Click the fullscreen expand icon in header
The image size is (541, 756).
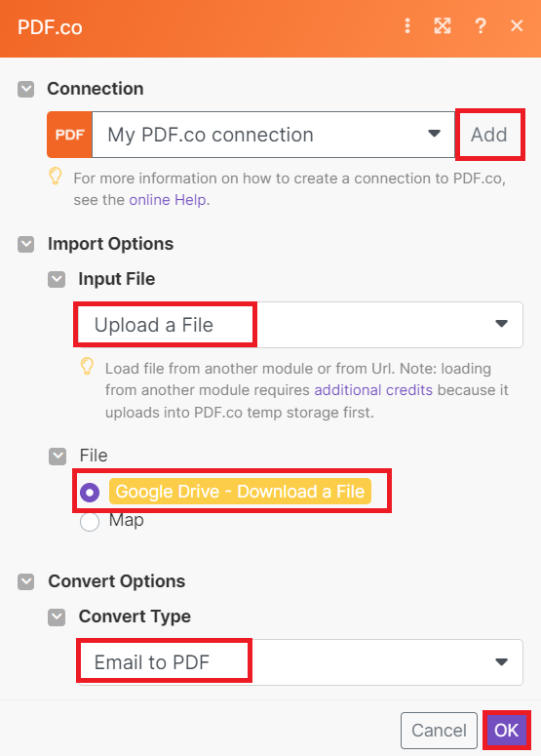click(x=443, y=26)
